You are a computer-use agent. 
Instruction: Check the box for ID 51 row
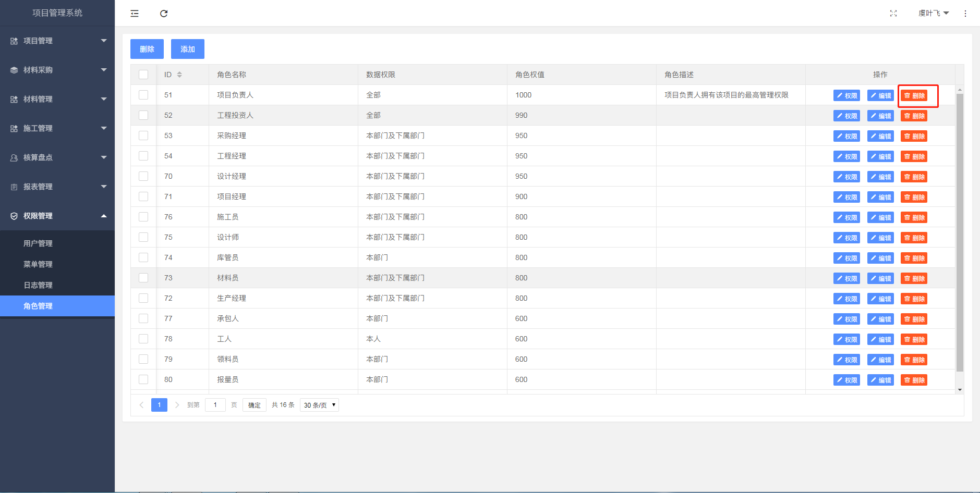[143, 95]
